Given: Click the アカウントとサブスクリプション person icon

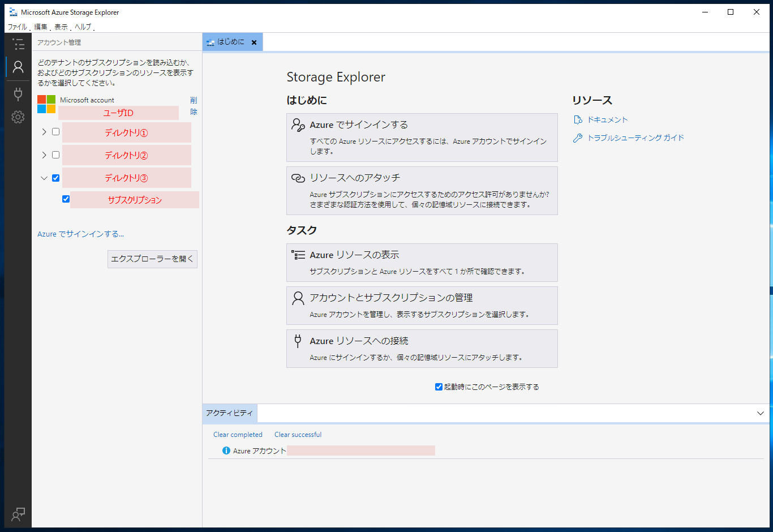Looking at the screenshot, I should pyautogui.click(x=298, y=298).
